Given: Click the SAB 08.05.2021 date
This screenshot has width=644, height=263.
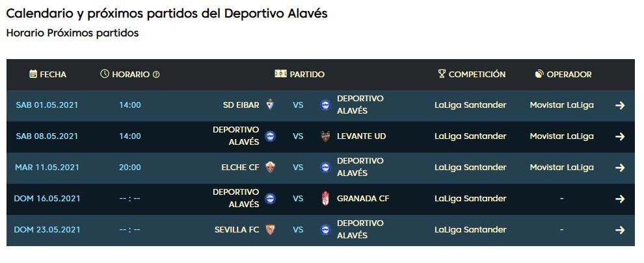Looking at the screenshot, I should click(x=47, y=136).
